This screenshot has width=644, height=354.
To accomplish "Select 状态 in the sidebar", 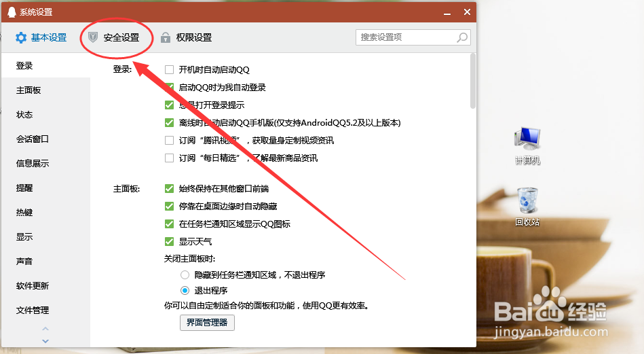I will point(45,115).
